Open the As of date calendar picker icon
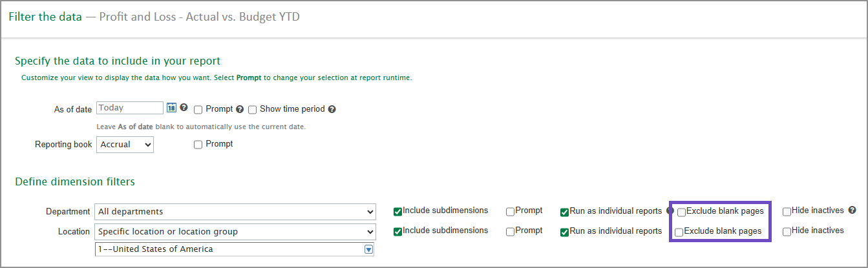The image size is (868, 268). pos(172,108)
